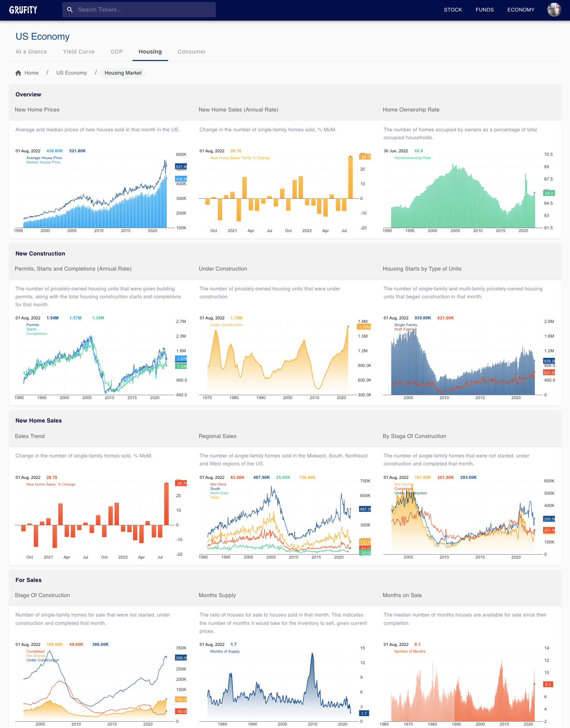Viewport: 570px width, 728px height.
Task: Open the FUNDS menu
Action: 484,10
